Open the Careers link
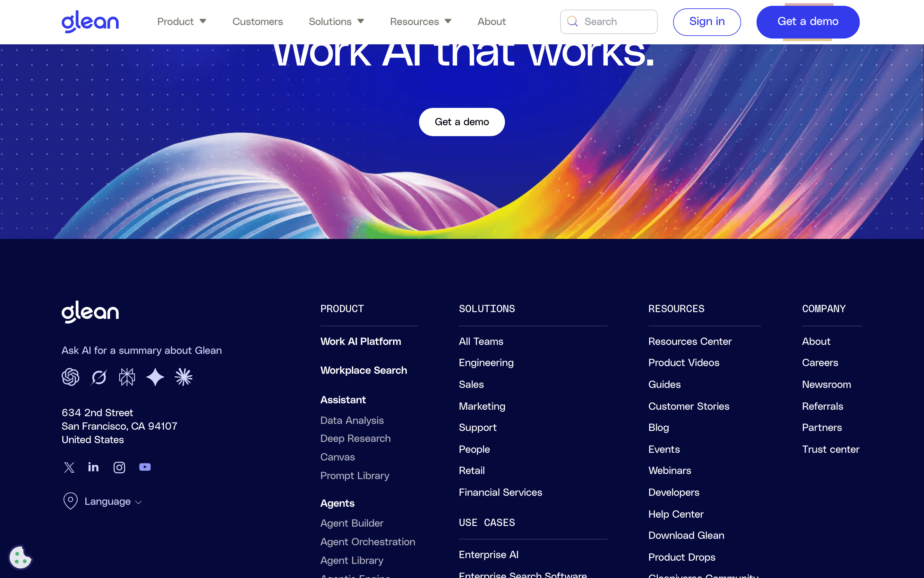 tap(820, 363)
